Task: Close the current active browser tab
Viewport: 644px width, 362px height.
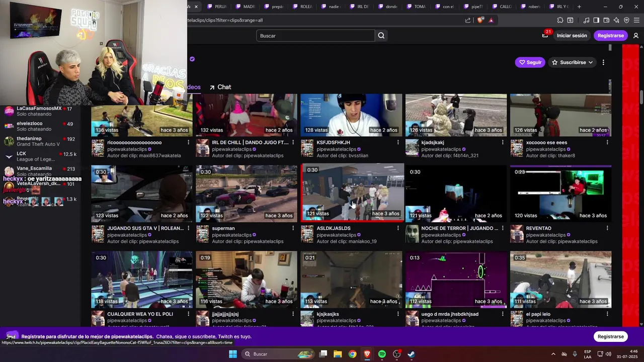Action: point(196,7)
